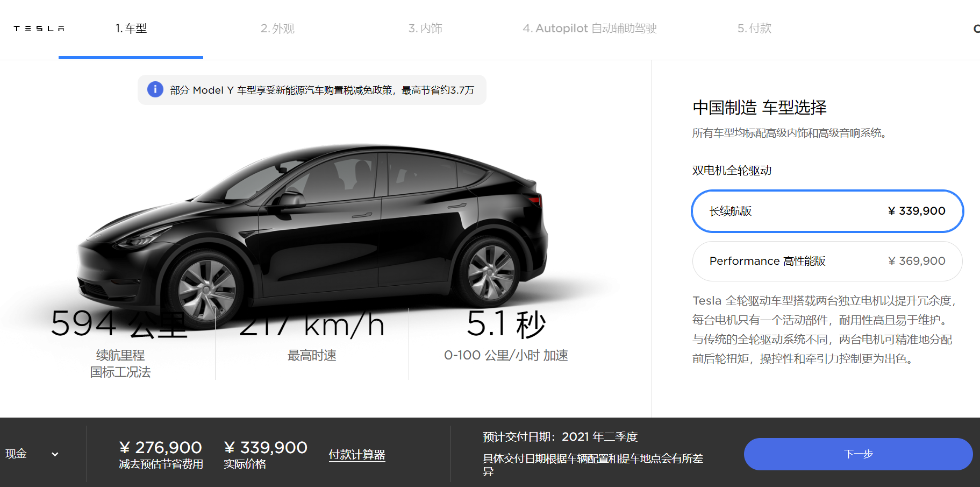The width and height of the screenshot is (980, 487).
Task: Open the 4. Autopilot 自动辅助驾驶 tab
Action: [590, 29]
